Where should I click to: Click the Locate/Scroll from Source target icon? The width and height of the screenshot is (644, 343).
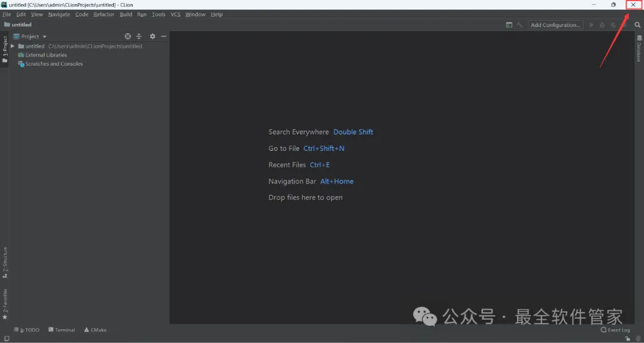(128, 36)
